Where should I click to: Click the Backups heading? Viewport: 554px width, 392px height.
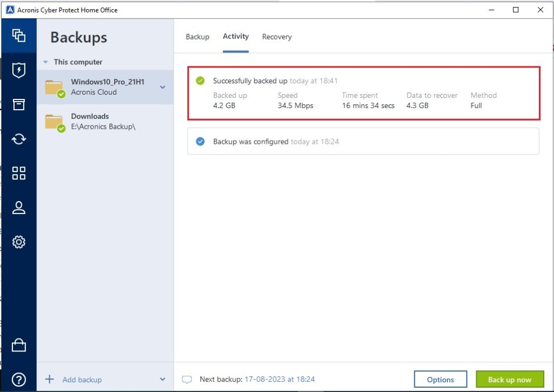pyautogui.click(x=78, y=37)
